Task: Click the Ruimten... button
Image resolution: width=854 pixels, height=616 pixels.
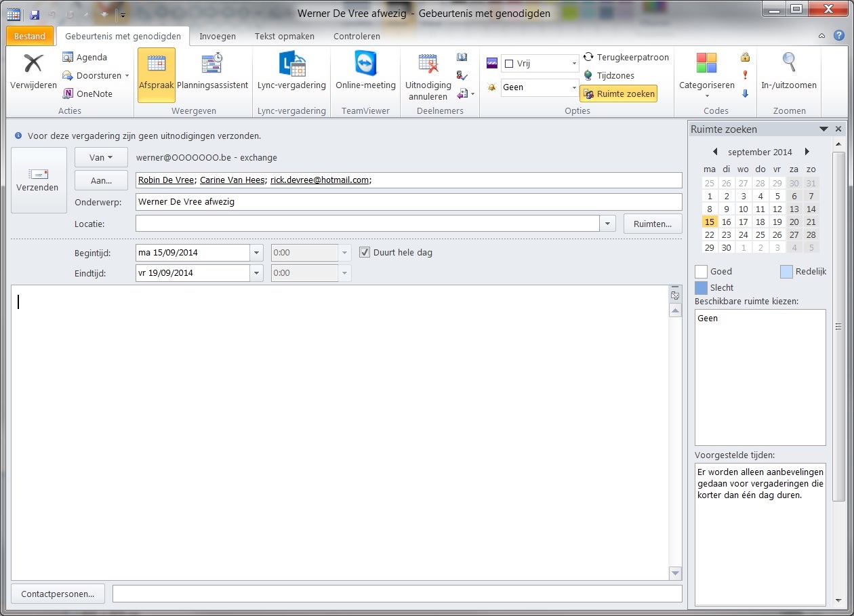Action: tap(653, 224)
